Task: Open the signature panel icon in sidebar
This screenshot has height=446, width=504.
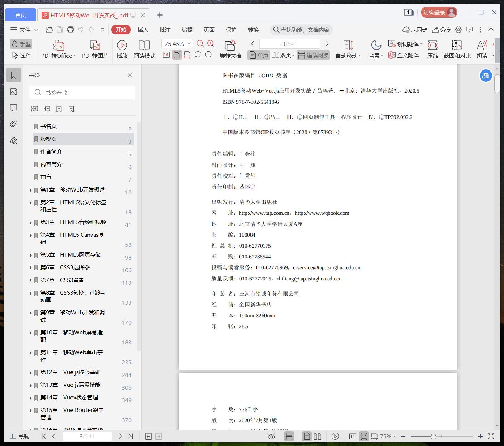Action: 13,140
